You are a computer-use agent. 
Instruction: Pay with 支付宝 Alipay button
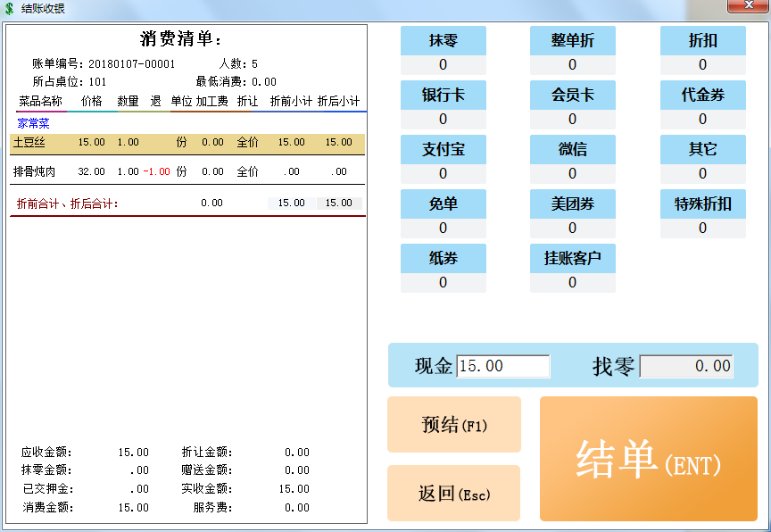click(x=444, y=150)
